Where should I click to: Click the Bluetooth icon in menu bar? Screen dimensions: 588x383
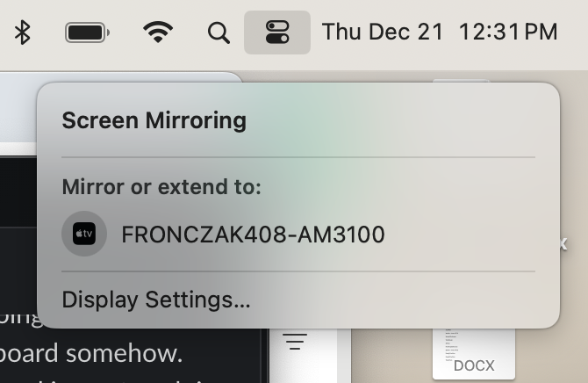click(x=23, y=33)
